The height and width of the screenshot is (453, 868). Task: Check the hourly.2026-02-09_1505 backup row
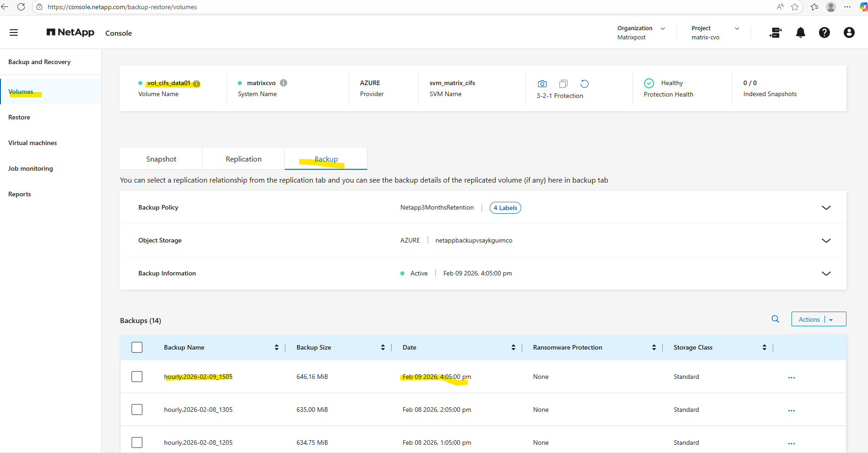(137, 377)
